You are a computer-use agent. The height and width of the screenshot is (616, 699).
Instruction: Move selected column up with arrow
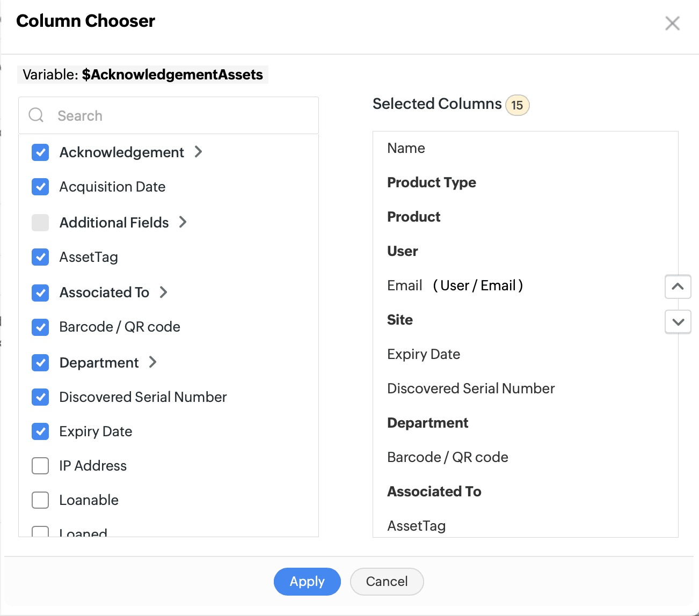(678, 287)
